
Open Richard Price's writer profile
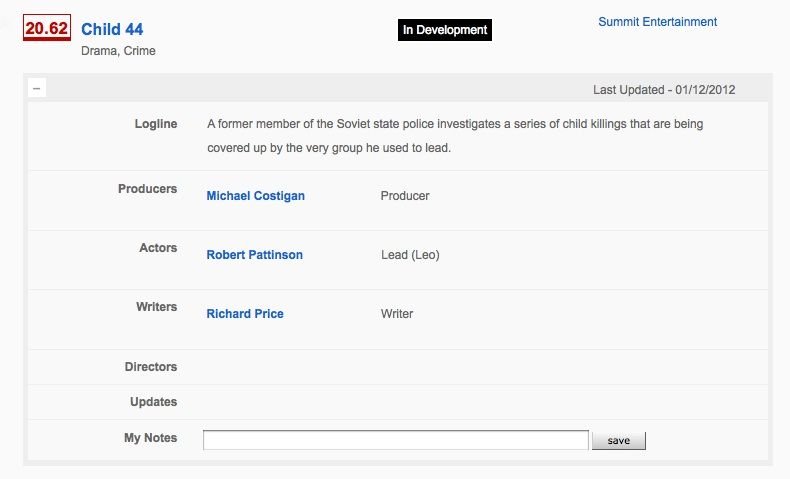[245, 314]
